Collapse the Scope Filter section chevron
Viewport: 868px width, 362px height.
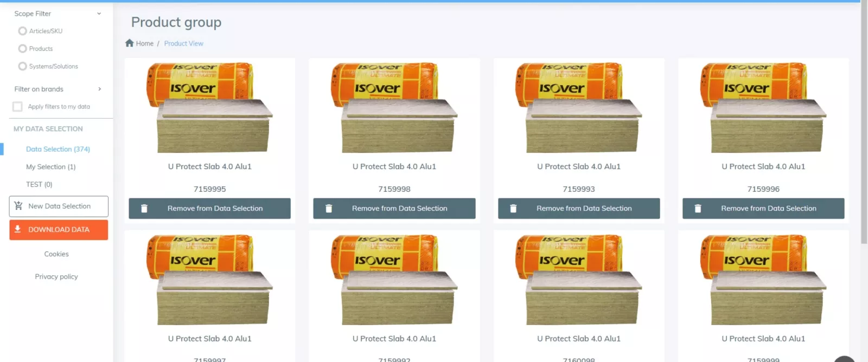click(x=99, y=14)
